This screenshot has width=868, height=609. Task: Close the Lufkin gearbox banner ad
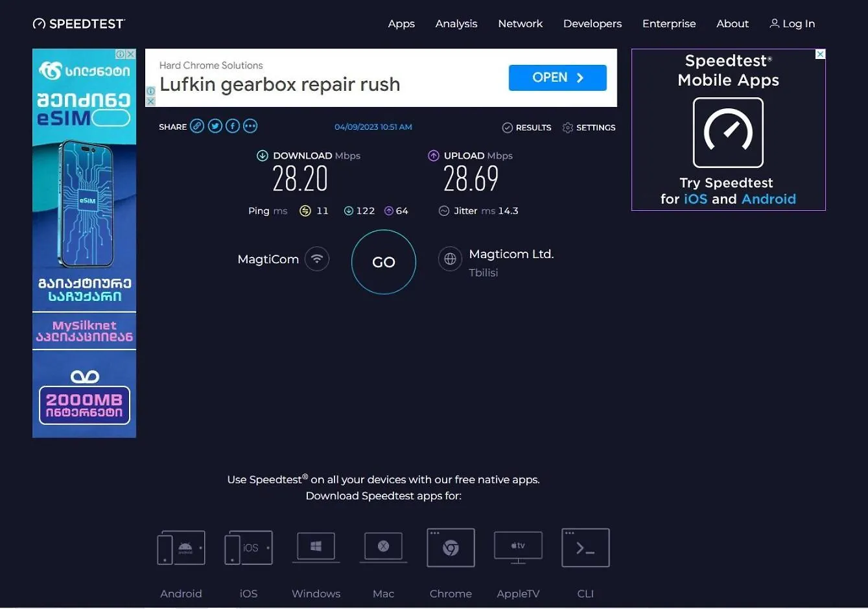tap(150, 102)
